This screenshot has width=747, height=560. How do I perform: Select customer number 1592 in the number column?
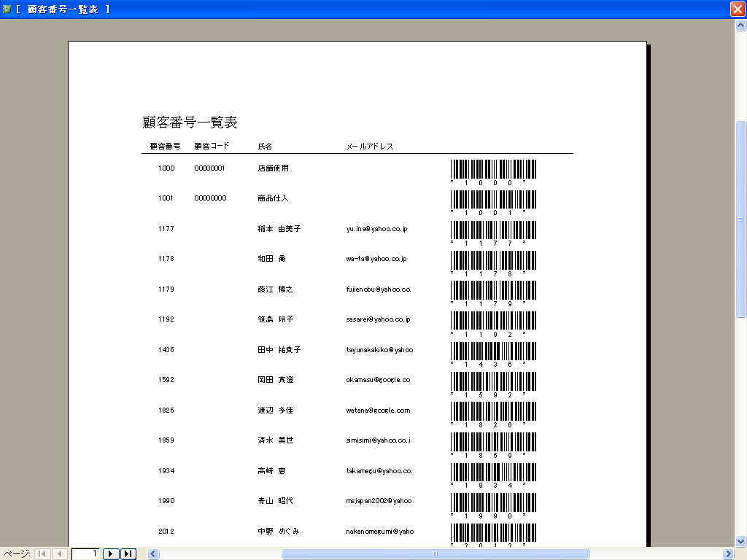(166, 379)
